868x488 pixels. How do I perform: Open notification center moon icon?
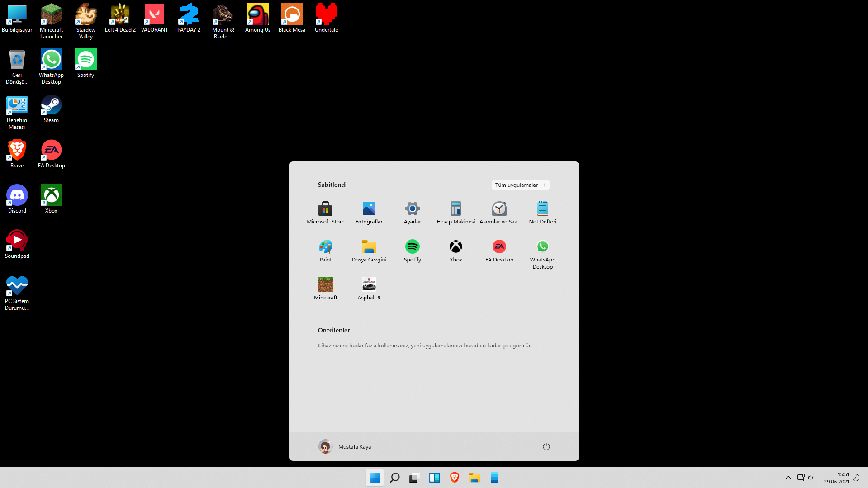(x=856, y=478)
